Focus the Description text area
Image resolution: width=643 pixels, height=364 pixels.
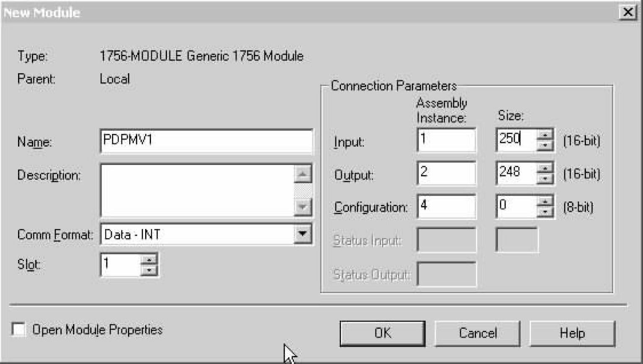tap(197, 190)
